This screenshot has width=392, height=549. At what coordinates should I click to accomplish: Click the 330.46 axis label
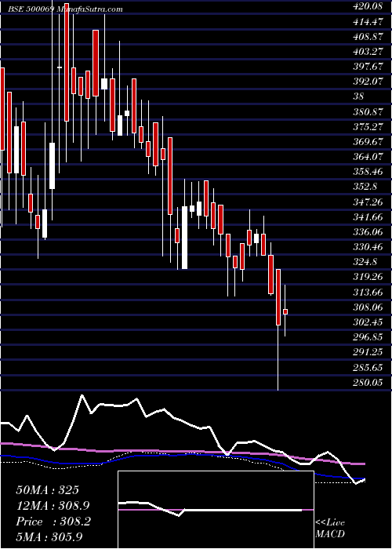click(x=368, y=247)
